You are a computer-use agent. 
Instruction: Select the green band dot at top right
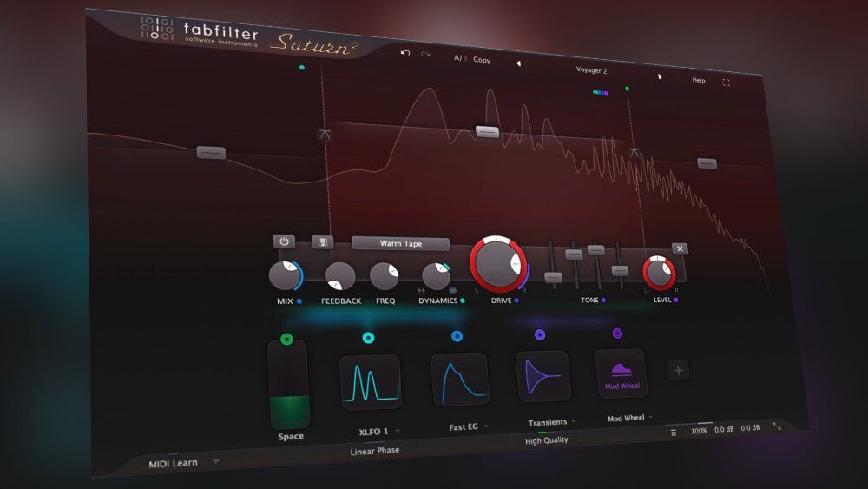(628, 89)
